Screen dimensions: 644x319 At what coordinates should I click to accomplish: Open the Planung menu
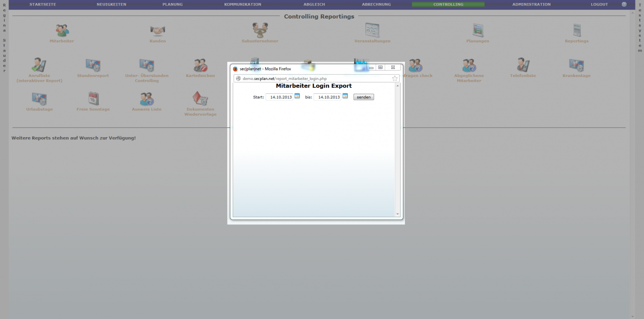pos(173,4)
